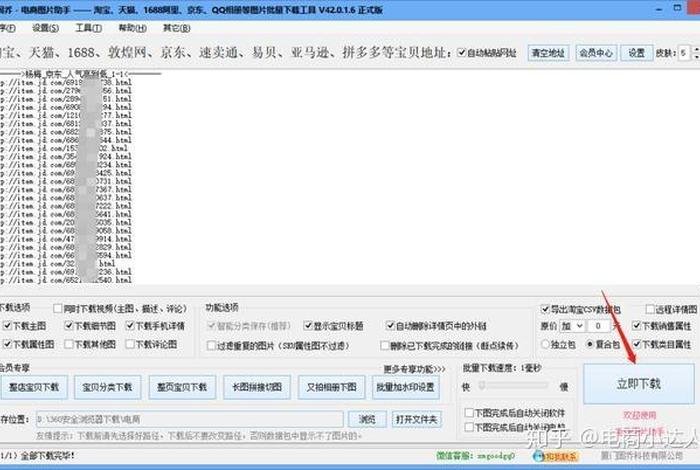The image size is (700, 470).
Task: Open 批量加水印设置 button
Action: point(405,387)
